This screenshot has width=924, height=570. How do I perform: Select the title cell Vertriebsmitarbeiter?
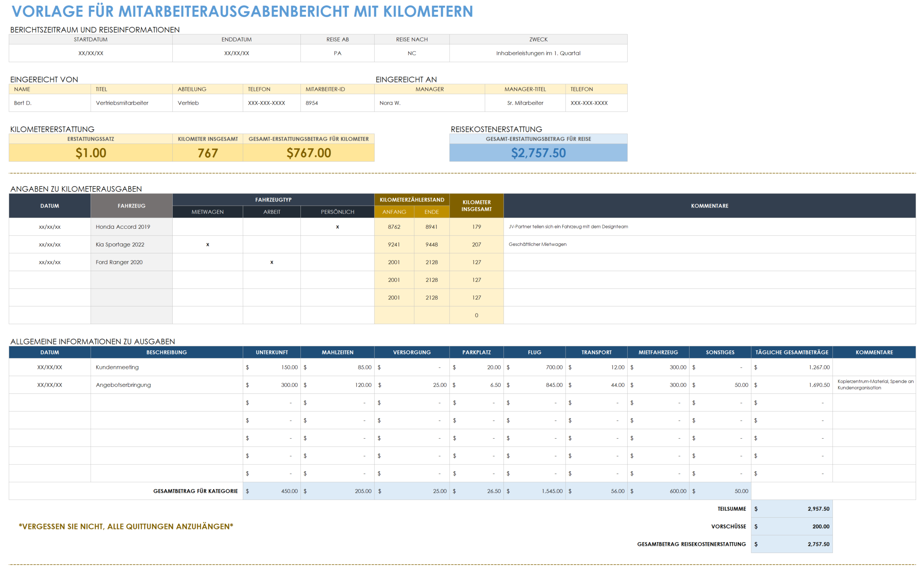click(x=131, y=103)
